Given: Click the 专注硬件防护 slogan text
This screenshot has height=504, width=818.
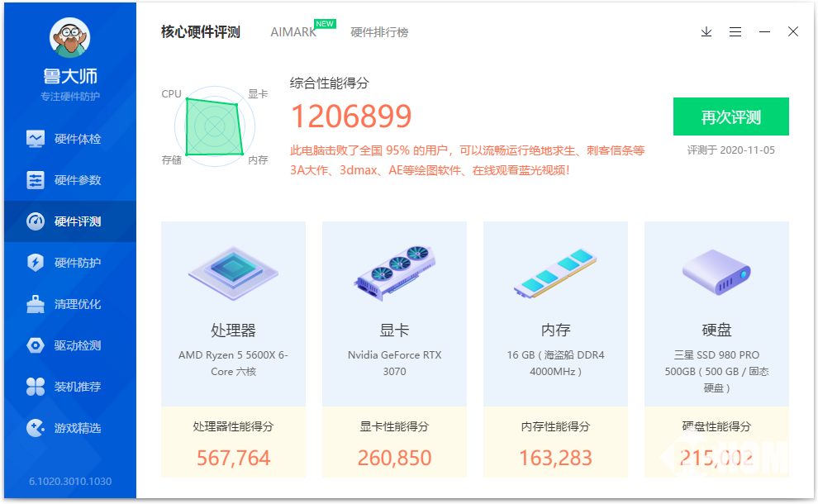Looking at the screenshot, I should [70, 96].
